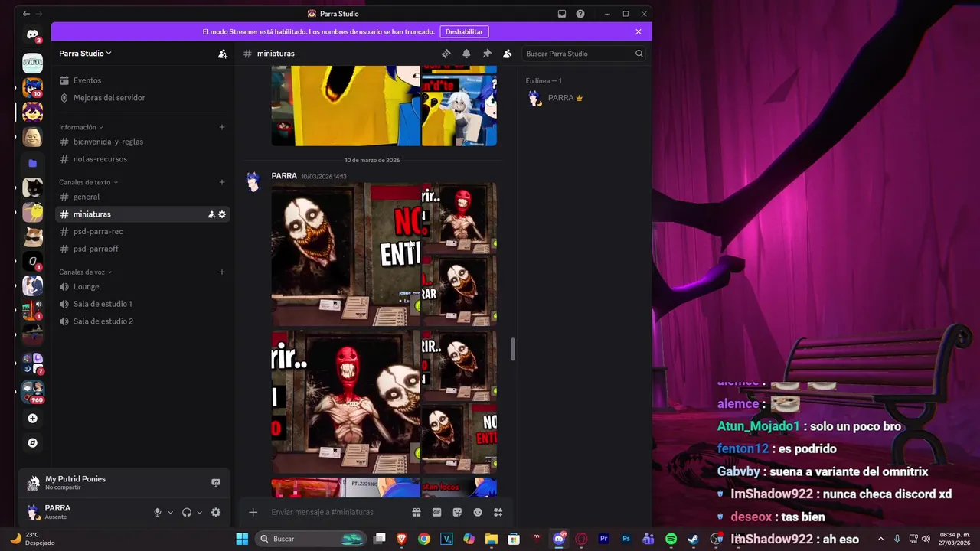Show hidden icons chevron in system tray
The image size is (980, 551).
[x=880, y=539]
